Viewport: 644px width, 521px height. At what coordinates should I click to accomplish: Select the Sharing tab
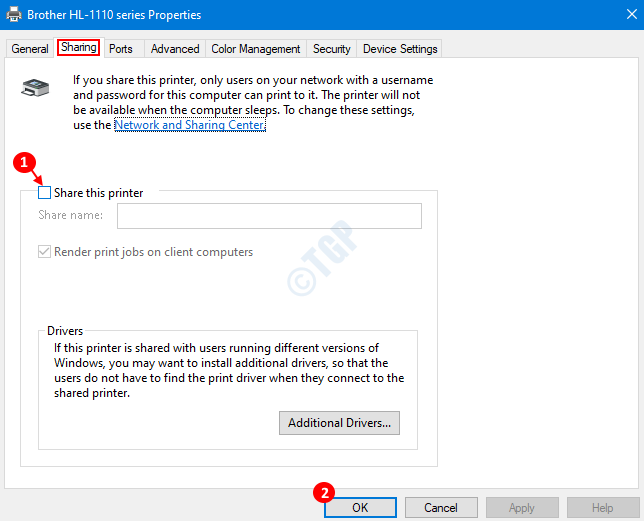[x=78, y=47]
